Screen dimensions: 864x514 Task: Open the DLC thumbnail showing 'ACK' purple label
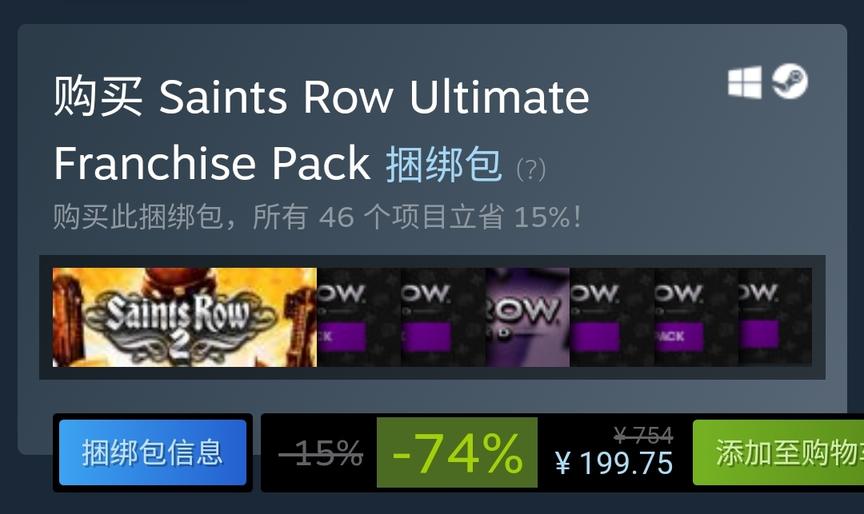pos(696,317)
